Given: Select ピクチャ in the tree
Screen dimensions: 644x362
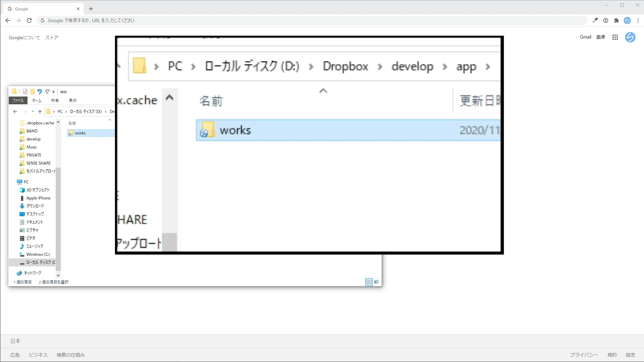Looking at the screenshot, I should [29, 230].
